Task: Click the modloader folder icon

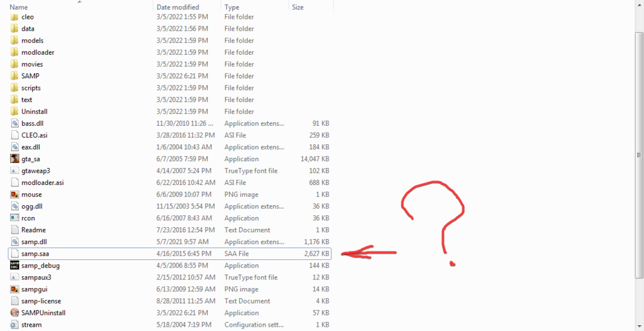Action: point(14,53)
